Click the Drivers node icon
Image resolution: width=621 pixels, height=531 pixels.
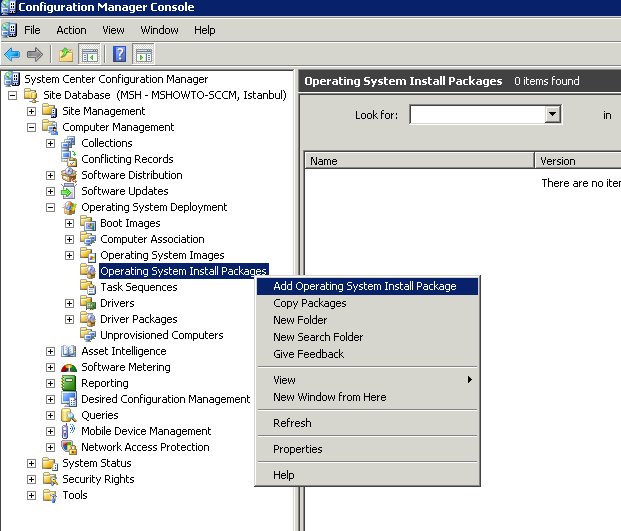88,303
